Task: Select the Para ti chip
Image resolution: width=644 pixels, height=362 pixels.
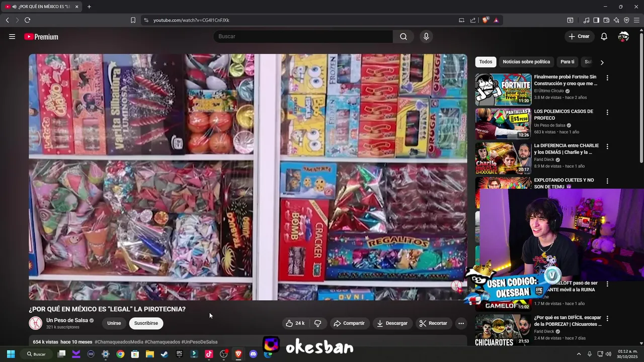Action: coord(567,62)
